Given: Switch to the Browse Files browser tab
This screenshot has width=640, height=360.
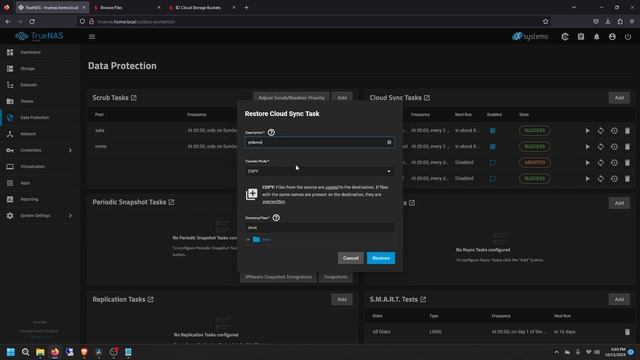Looking at the screenshot, I should click(x=126, y=7).
